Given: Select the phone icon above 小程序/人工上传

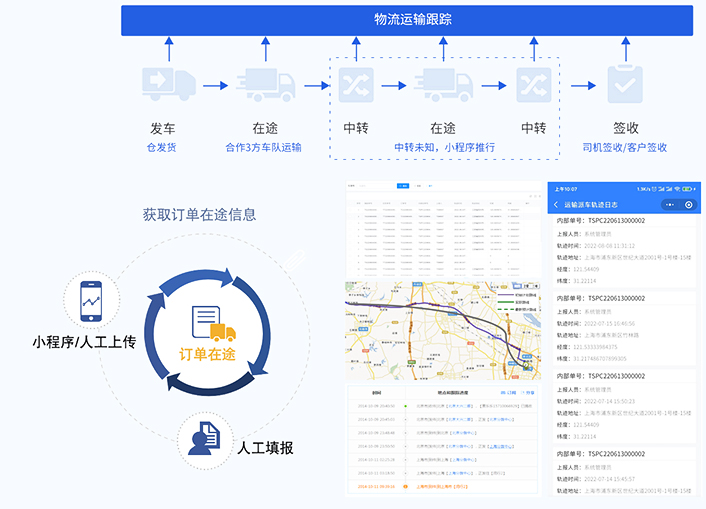Looking at the screenshot, I should click(x=91, y=301).
